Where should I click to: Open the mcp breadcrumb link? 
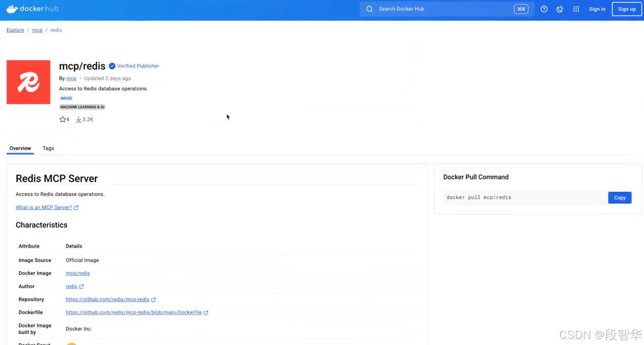(x=37, y=30)
